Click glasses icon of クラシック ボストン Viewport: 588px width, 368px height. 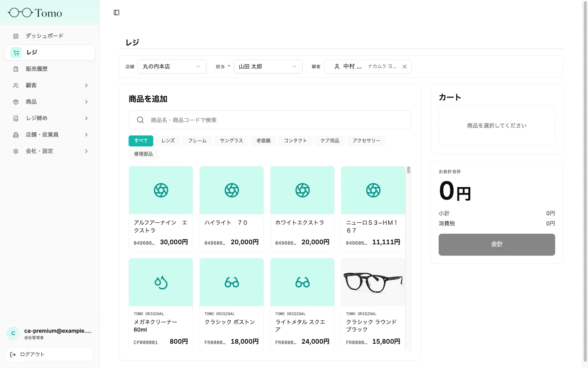click(232, 282)
